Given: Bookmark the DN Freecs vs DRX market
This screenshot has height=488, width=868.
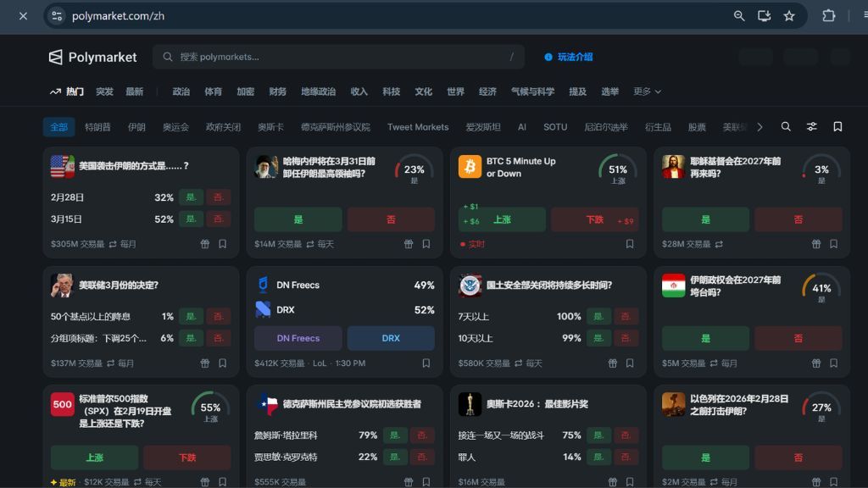Looking at the screenshot, I should tap(426, 363).
